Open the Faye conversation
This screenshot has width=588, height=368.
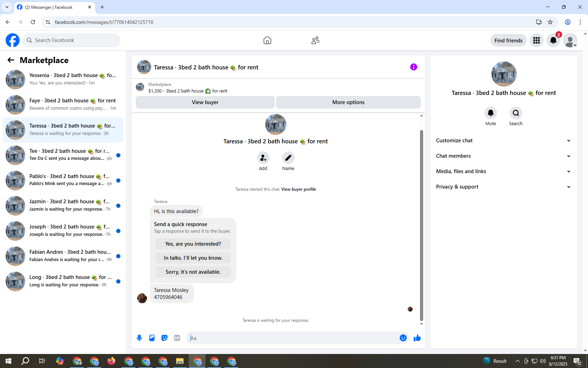coord(63,104)
